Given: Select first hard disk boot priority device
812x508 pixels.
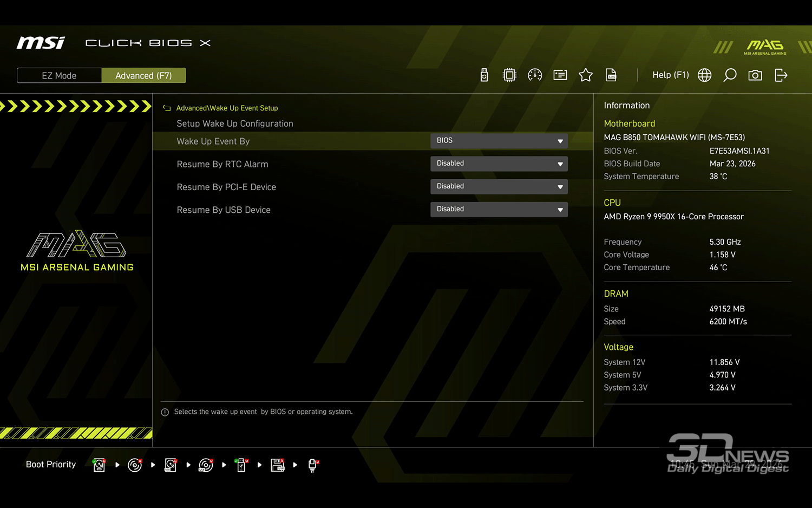Looking at the screenshot, I should pyautogui.click(x=99, y=465).
